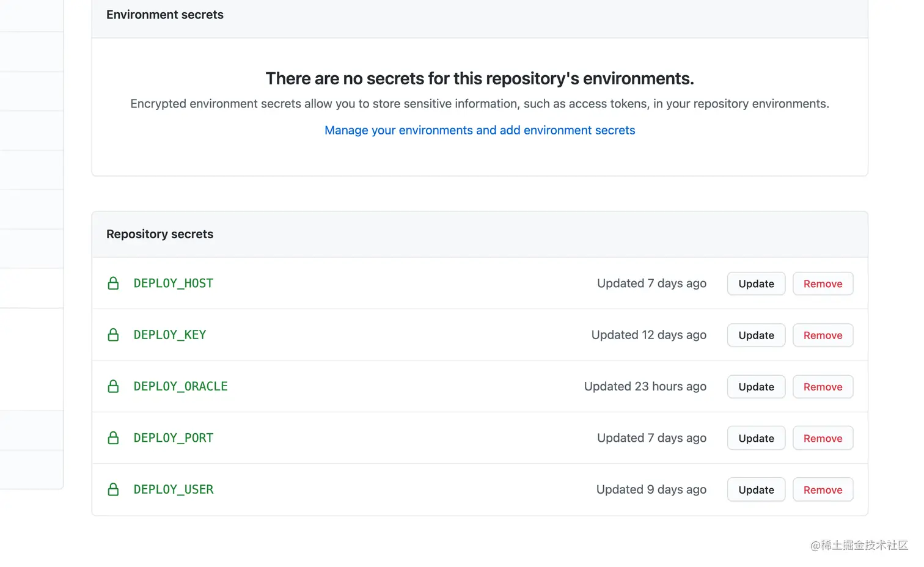Select the DEPLOY_HOST secret name
The image size is (924, 567).
pos(173,283)
